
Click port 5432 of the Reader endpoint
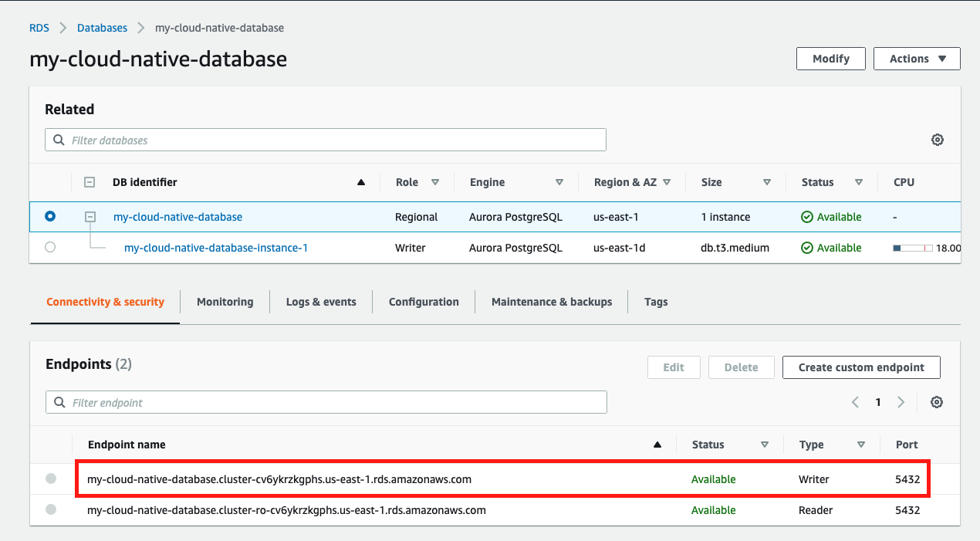tap(907, 510)
